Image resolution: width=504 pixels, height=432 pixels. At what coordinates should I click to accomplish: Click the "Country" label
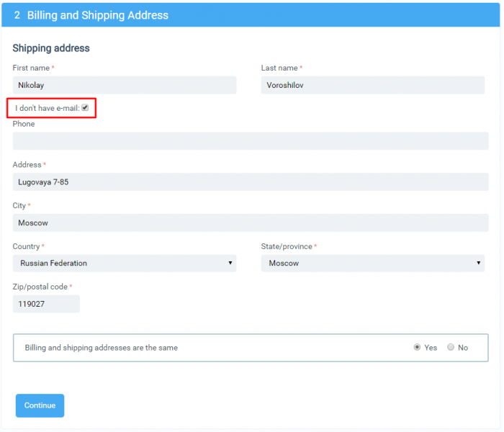[x=26, y=246]
